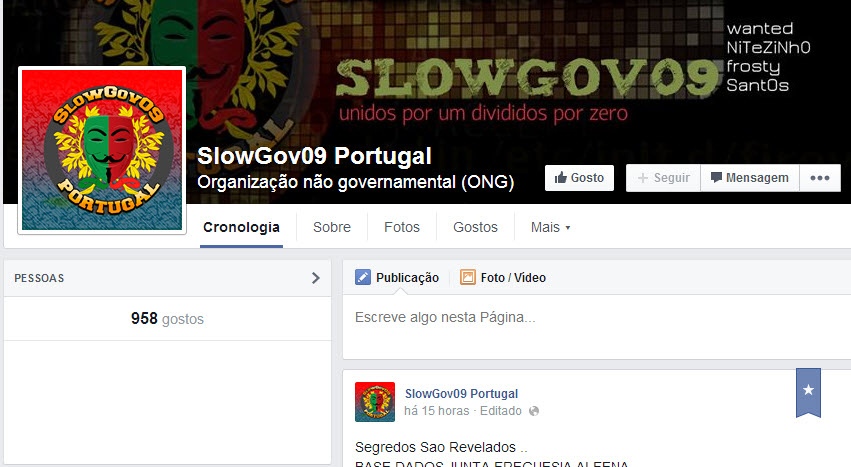Click the pencil Publicação icon
This screenshot has width=851, height=467.
pos(363,277)
